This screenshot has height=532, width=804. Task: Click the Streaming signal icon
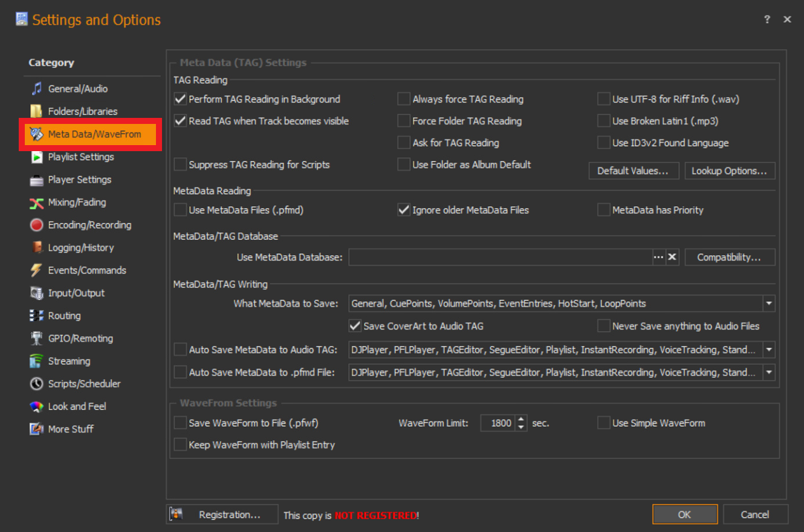pyautogui.click(x=37, y=361)
